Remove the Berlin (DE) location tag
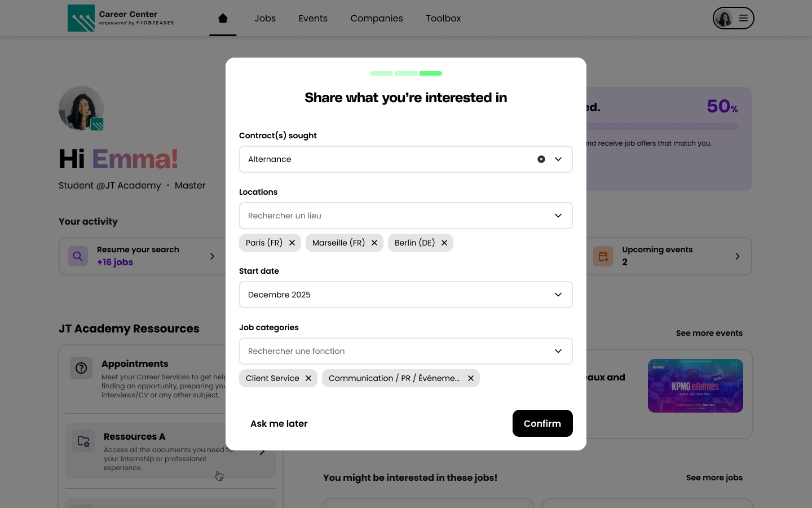This screenshot has height=508, width=812. [x=444, y=243]
